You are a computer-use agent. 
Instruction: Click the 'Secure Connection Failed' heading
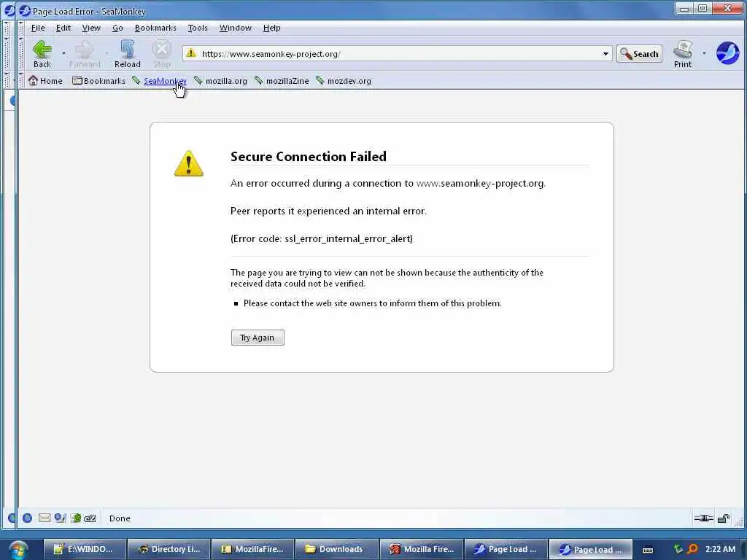click(x=309, y=156)
